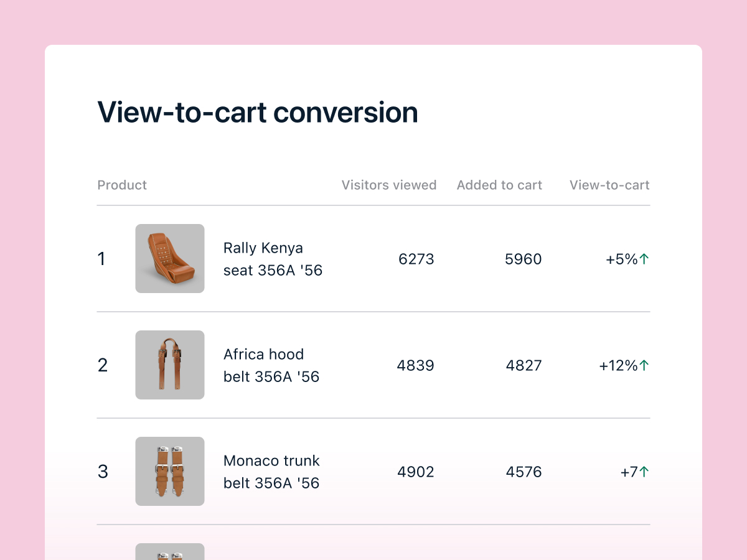Click visitors viewed value 6273
Image resolution: width=747 pixels, height=560 pixels.
416,259
